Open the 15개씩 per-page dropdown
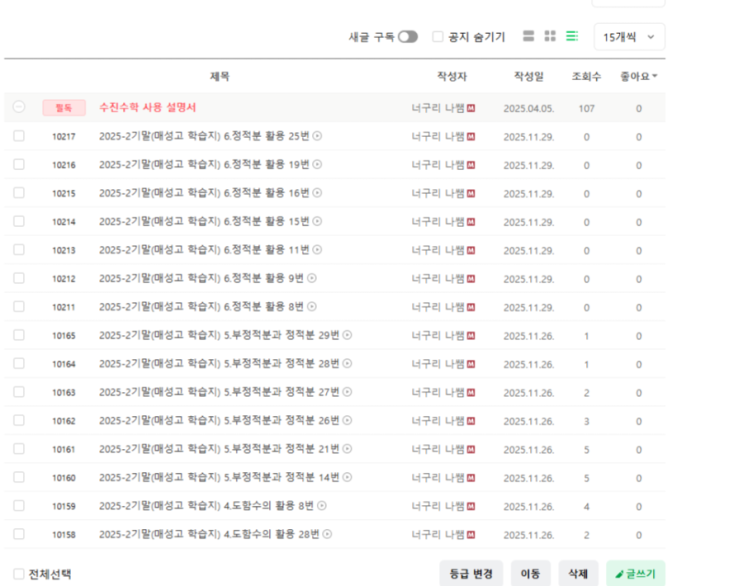Image resolution: width=743 pixels, height=586 pixels. pyautogui.click(x=629, y=37)
